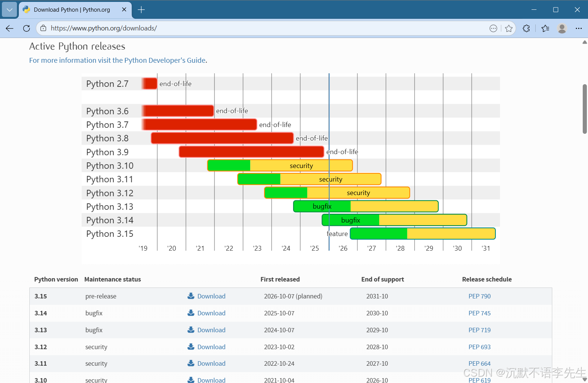This screenshot has height=383, width=588.
Task: Click the '2026-10-07 (planned)' release date
Action: (293, 296)
